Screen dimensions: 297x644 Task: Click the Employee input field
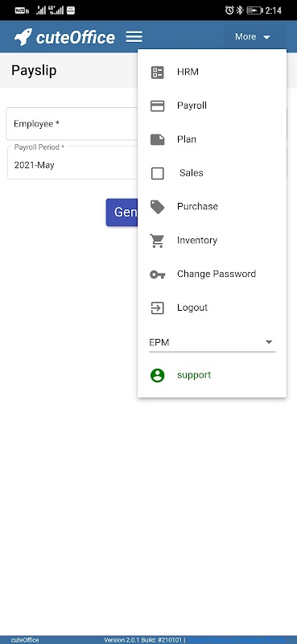pyautogui.click(x=72, y=124)
